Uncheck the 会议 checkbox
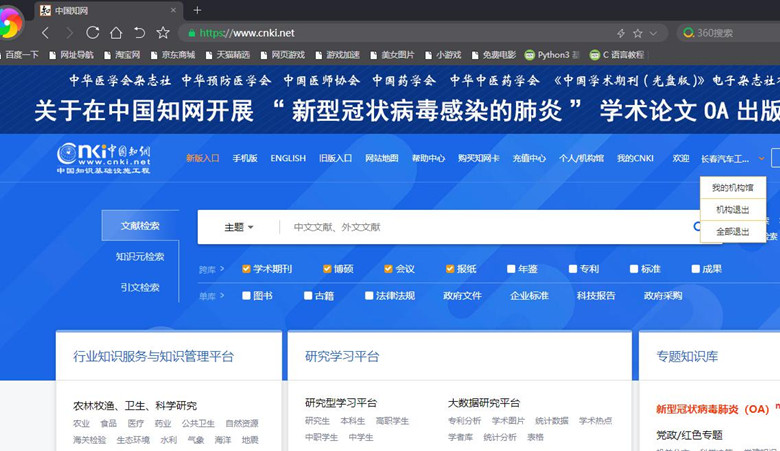This screenshot has height=451, width=780. point(388,269)
